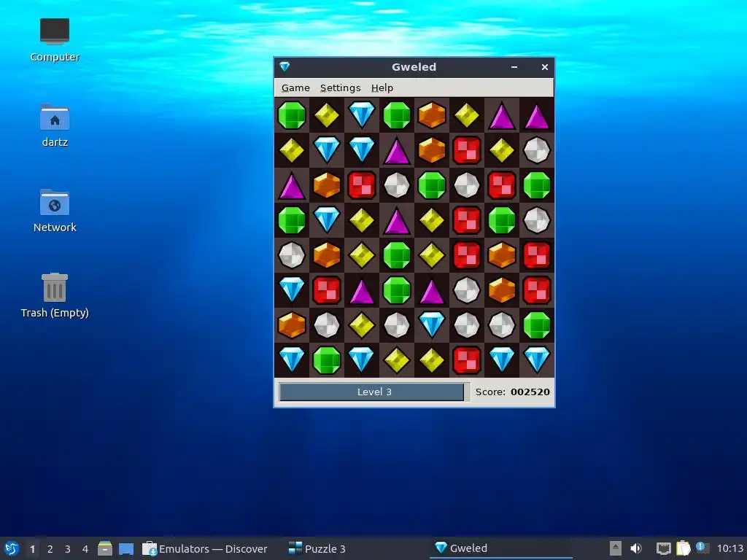
Task: Click the 10:13 clock
Action: [x=729, y=548]
